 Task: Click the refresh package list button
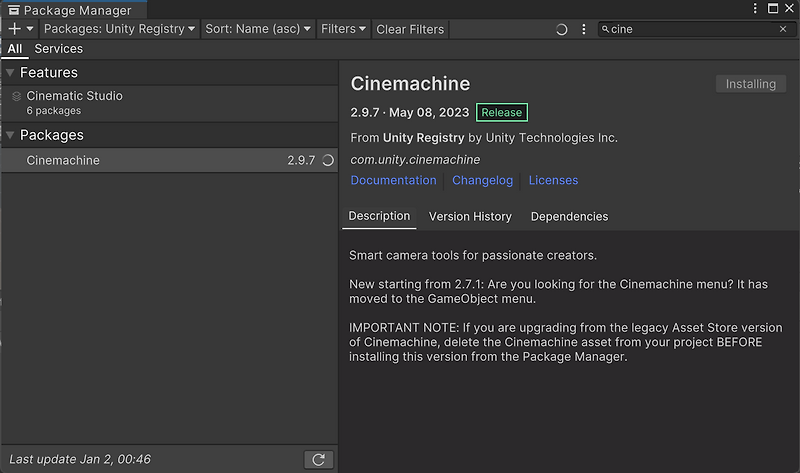click(x=318, y=460)
